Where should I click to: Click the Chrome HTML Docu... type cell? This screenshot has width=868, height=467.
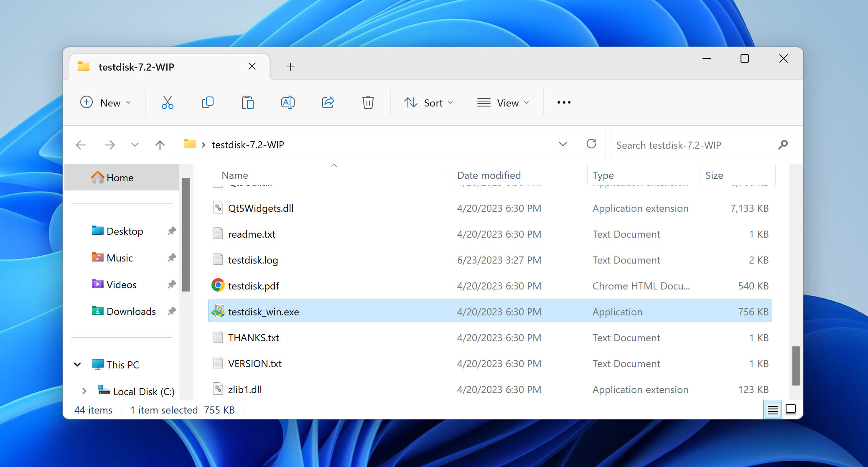tap(641, 286)
